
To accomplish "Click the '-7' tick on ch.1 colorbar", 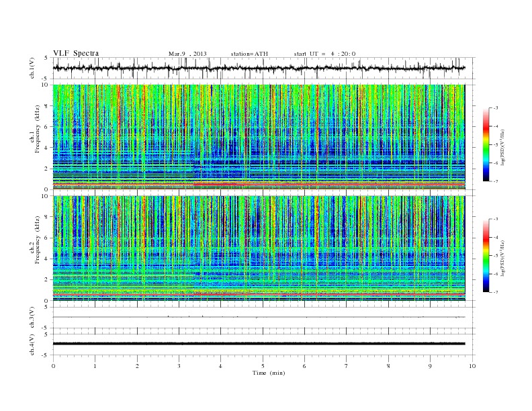I will (x=495, y=181).
